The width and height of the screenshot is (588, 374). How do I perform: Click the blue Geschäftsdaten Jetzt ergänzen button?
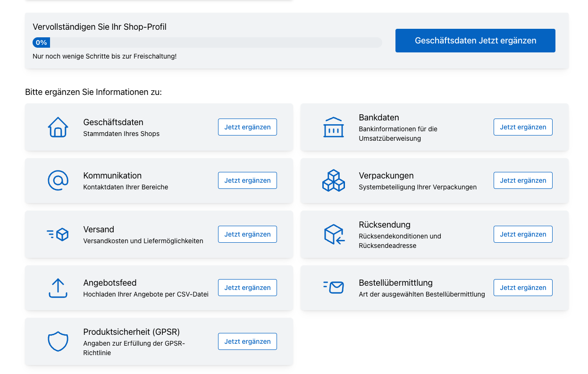coord(475,41)
